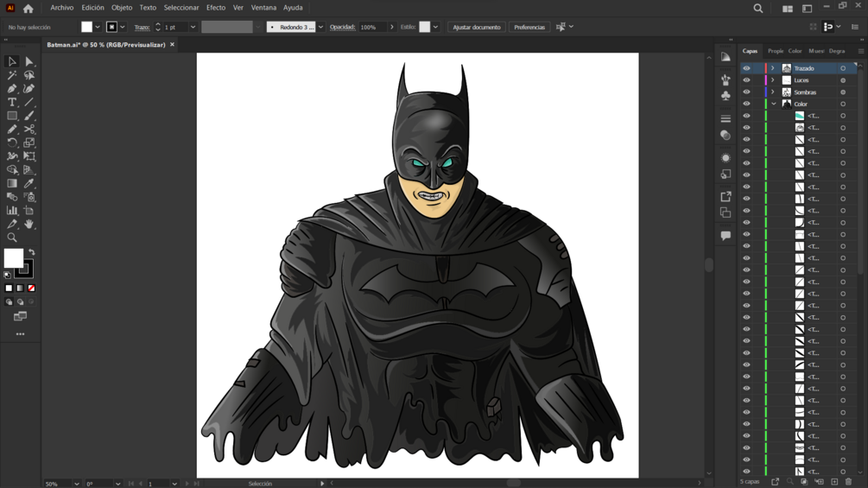Collapse the Color layer

(773, 104)
